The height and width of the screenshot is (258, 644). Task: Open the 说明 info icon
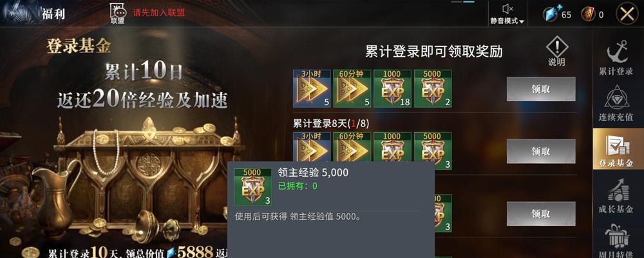[x=556, y=51]
